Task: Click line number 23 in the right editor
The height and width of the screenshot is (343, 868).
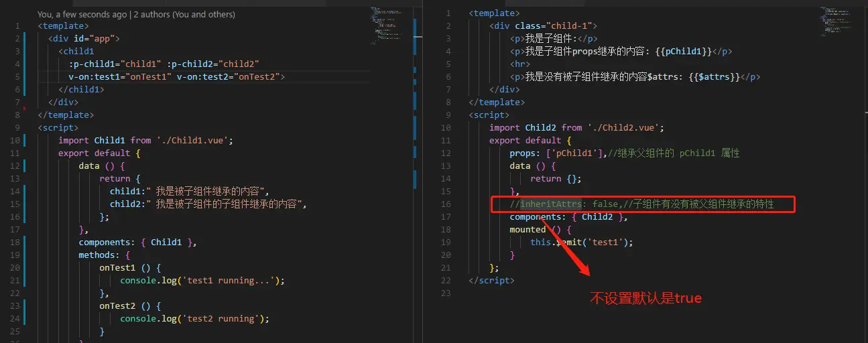Action: (446, 293)
